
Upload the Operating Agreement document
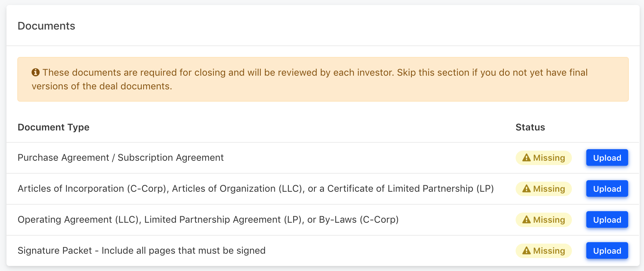tap(607, 219)
